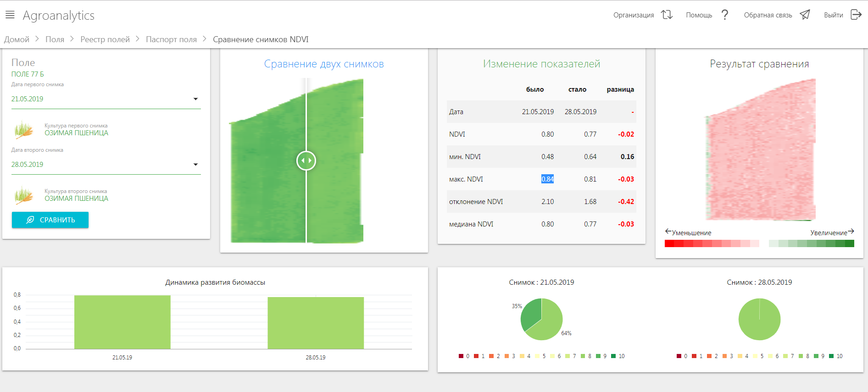868x392 pixels.
Task: Toggle legend item 10 in 21.05.2019 pie chart
Action: coord(618,356)
